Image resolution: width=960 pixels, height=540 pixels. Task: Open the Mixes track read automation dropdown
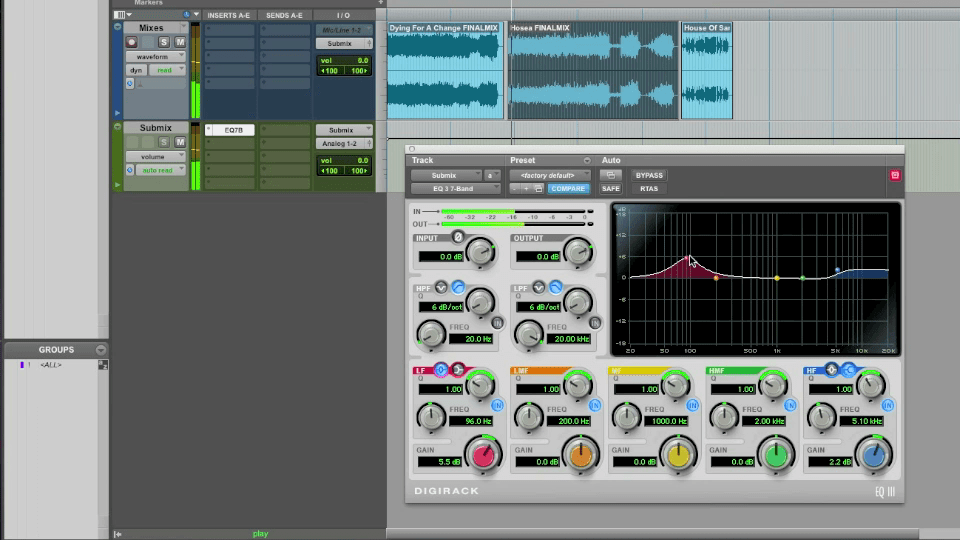pyautogui.click(x=167, y=70)
